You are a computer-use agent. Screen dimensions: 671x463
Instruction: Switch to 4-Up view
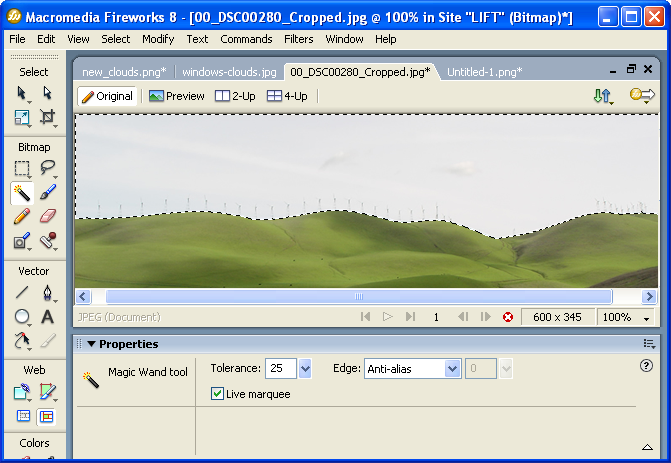(x=287, y=96)
